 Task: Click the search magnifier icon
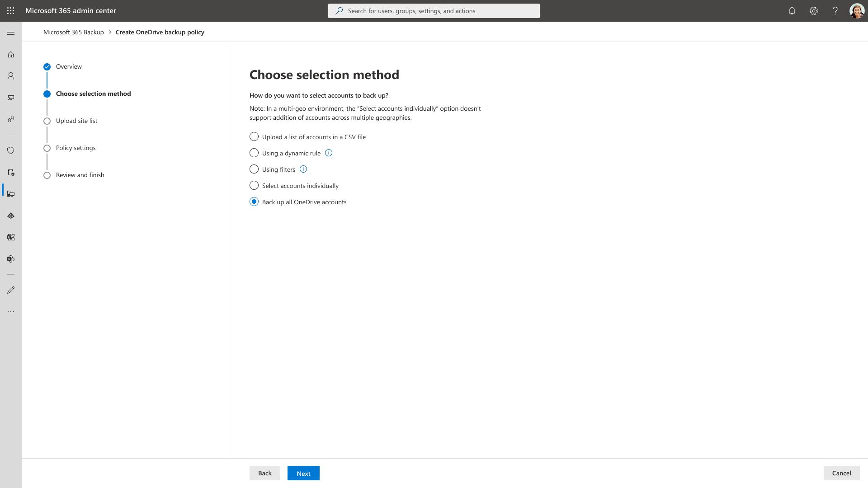tap(339, 11)
